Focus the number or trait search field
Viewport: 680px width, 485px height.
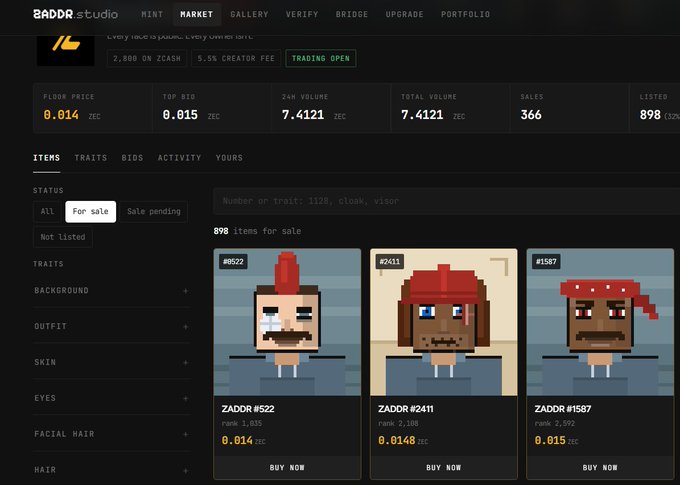pos(446,201)
